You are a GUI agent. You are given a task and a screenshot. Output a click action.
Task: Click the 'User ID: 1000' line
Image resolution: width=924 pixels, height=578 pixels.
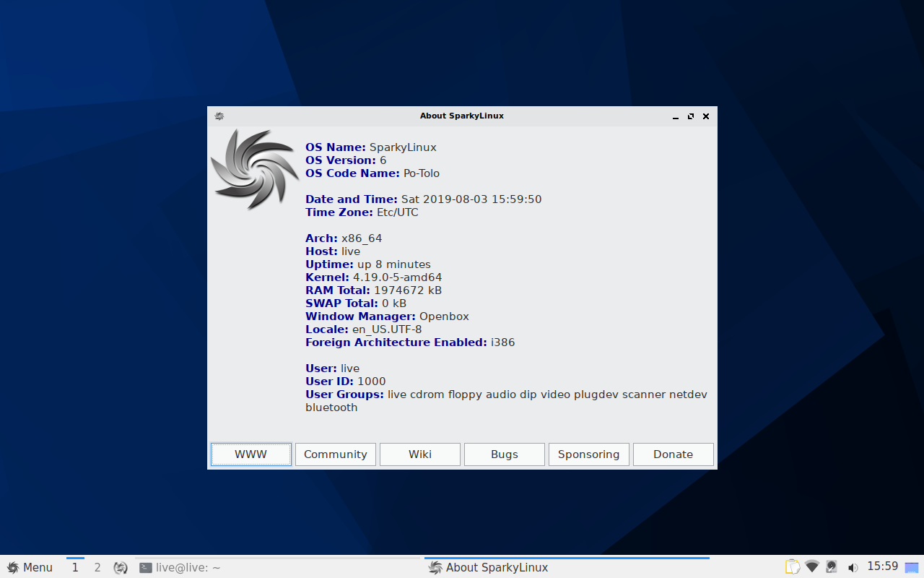coord(346,381)
